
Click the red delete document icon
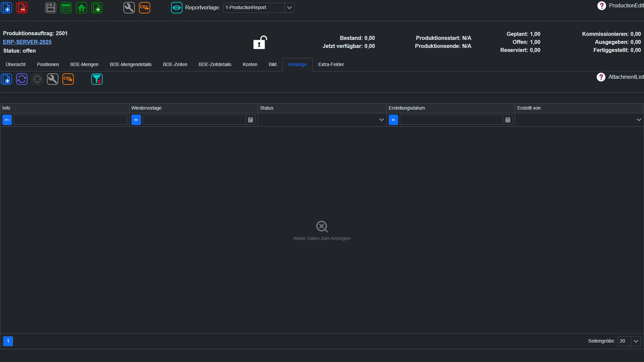point(22,8)
